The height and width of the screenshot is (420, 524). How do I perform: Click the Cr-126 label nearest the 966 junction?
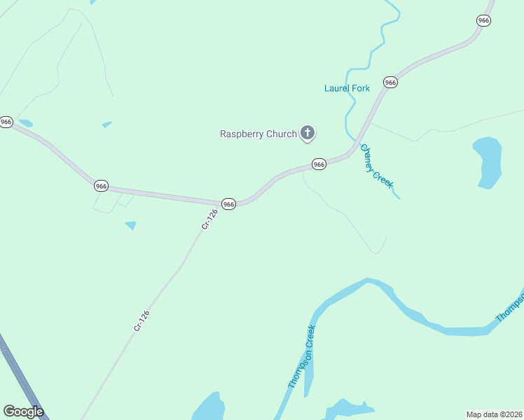209,219
